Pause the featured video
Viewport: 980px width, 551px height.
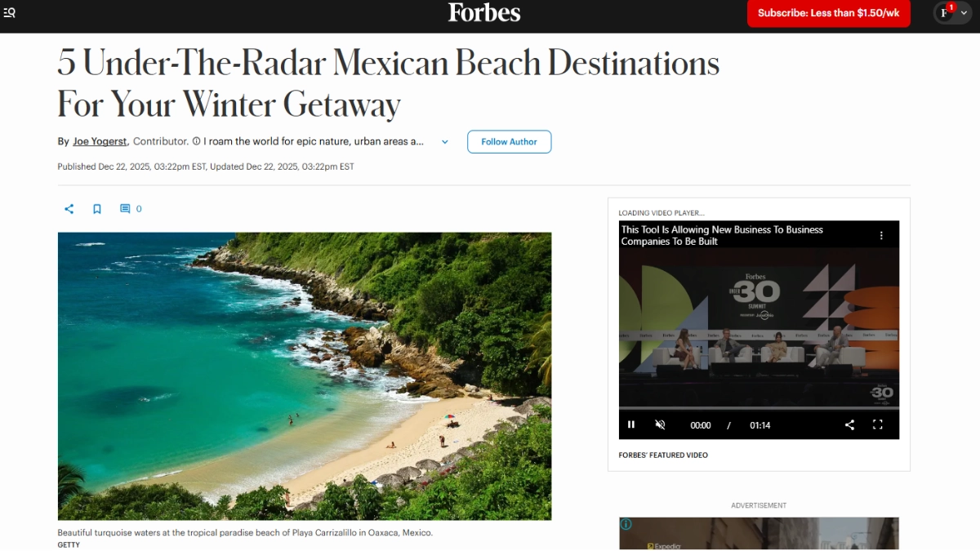[631, 424]
